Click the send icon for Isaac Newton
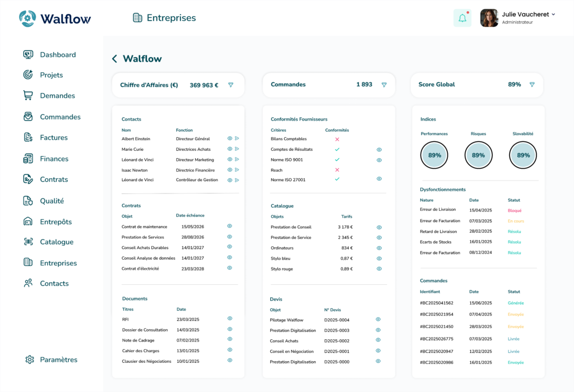 pos(237,170)
